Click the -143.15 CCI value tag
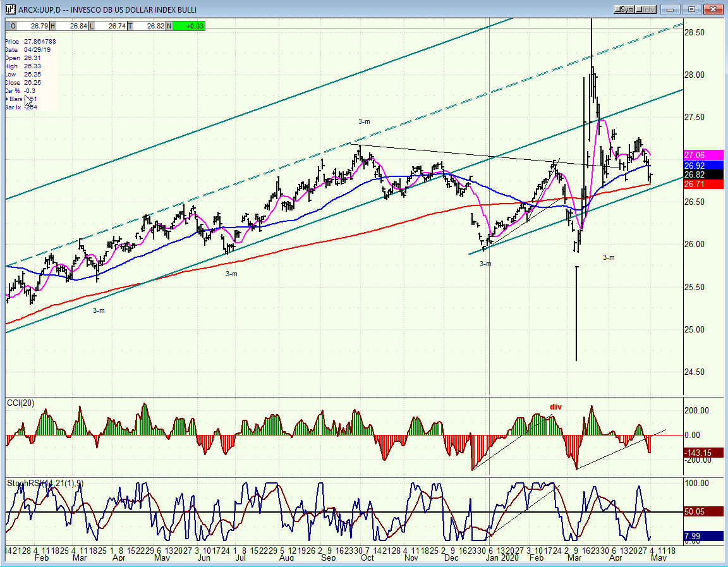 click(x=703, y=453)
